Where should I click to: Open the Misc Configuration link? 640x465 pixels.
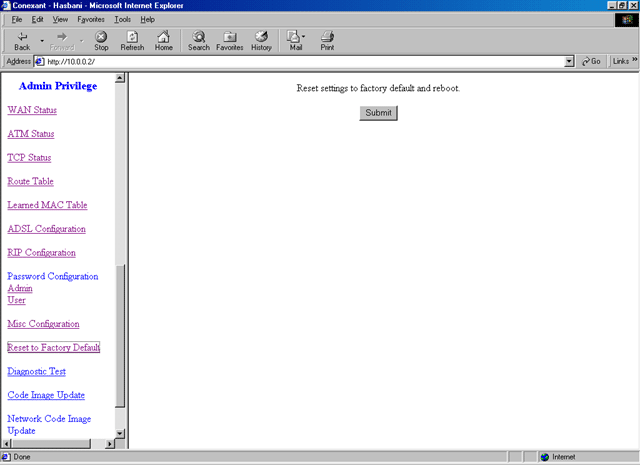click(x=43, y=324)
